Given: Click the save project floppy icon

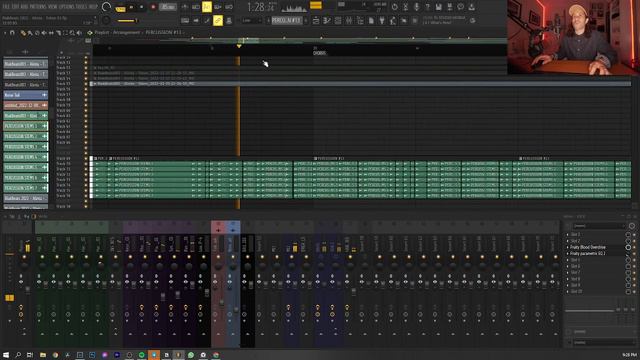Looking at the screenshot, I should pos(438,7).
